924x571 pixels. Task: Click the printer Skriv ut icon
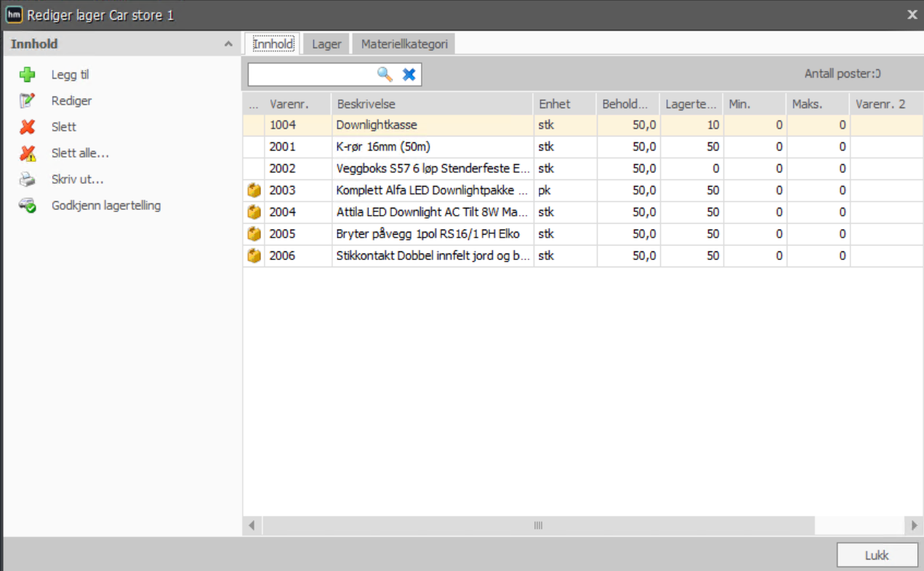pyautogui.click(x=28, y=179)
